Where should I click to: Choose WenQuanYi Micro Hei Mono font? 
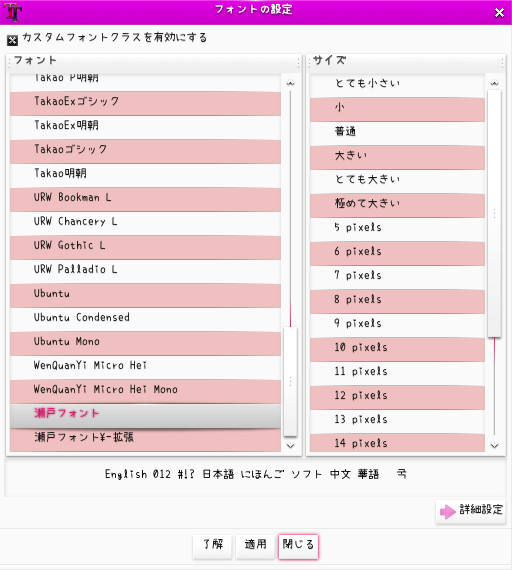(x=145, y=392)
